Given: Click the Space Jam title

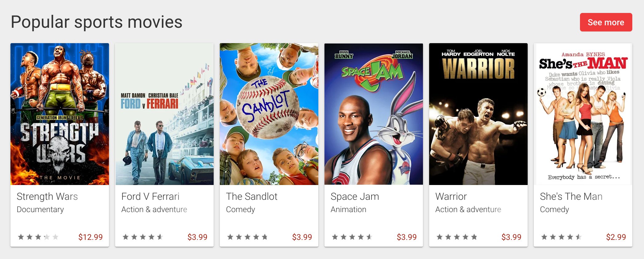Looking at the screenshot, I should pyautogui.click(x=355, y=196).
